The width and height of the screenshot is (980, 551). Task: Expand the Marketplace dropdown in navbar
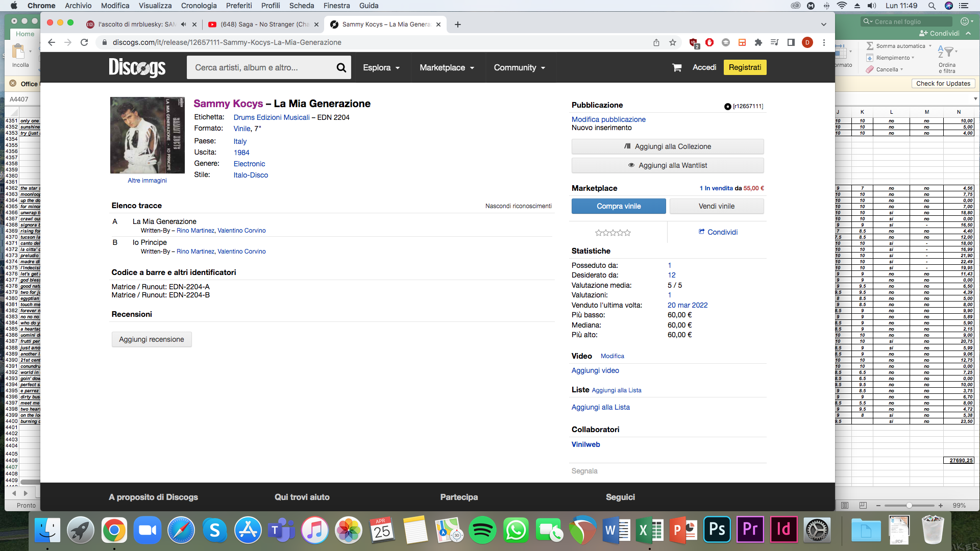click(x=447, y=67)
